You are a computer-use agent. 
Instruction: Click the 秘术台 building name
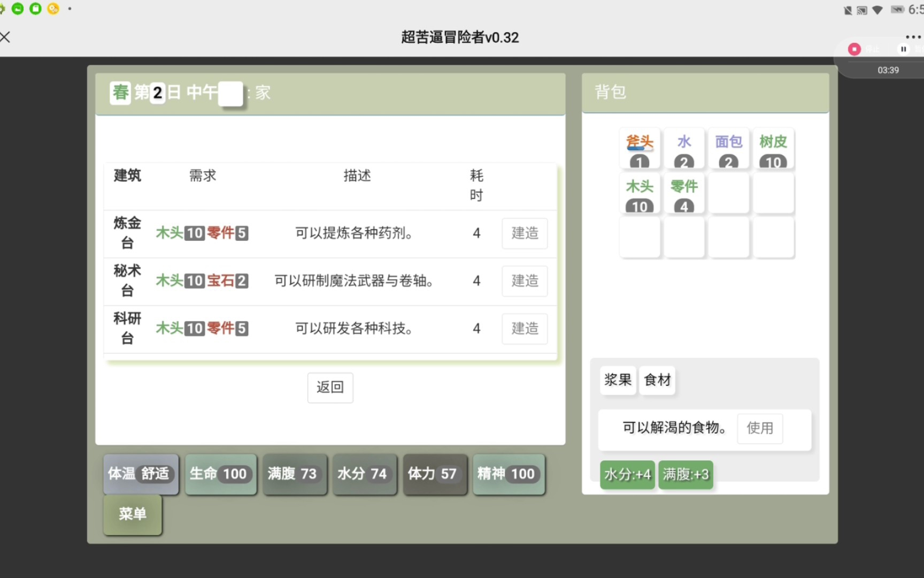pos(127,281)
